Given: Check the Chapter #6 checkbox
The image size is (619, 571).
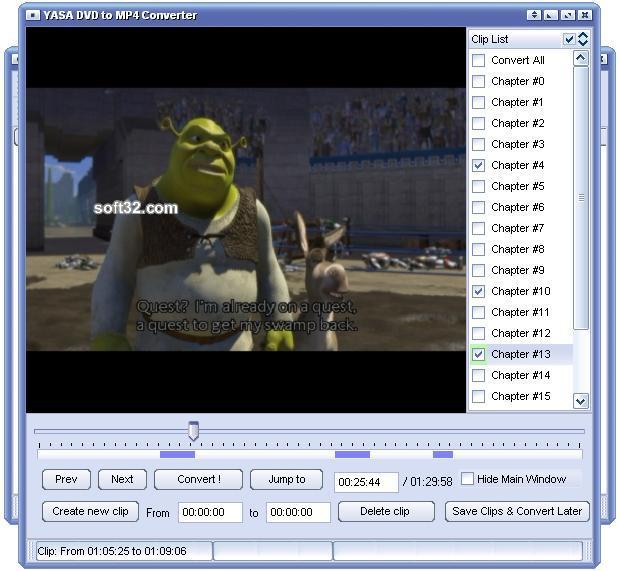Looking at the screenshot, I should [x=478, y=207].
